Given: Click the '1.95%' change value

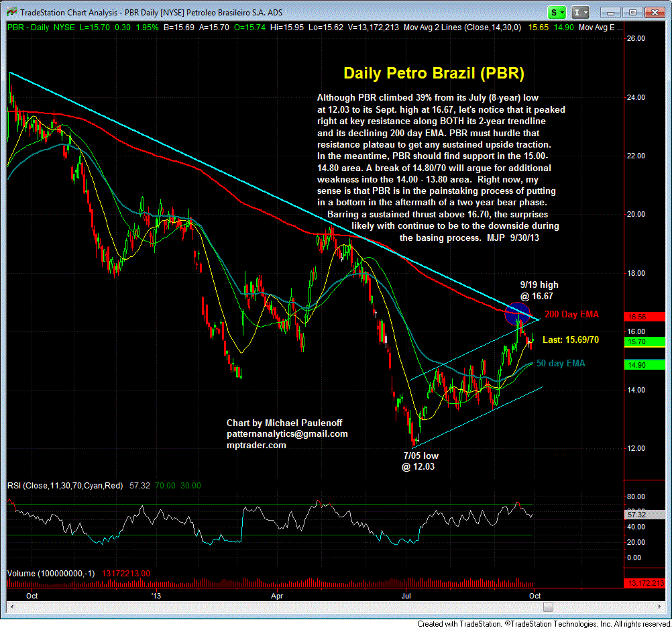Looking at the screenshot, I should pos(147,28).
